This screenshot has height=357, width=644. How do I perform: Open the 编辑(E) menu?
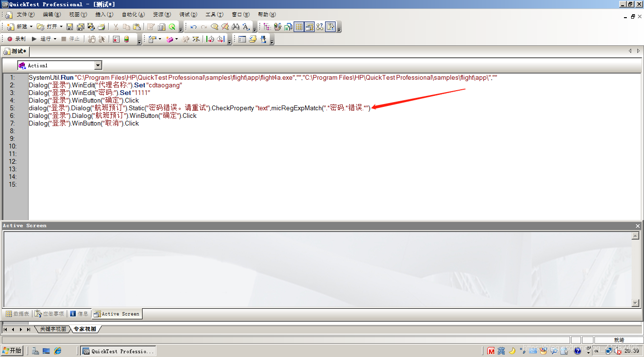(x=52, y=15)
